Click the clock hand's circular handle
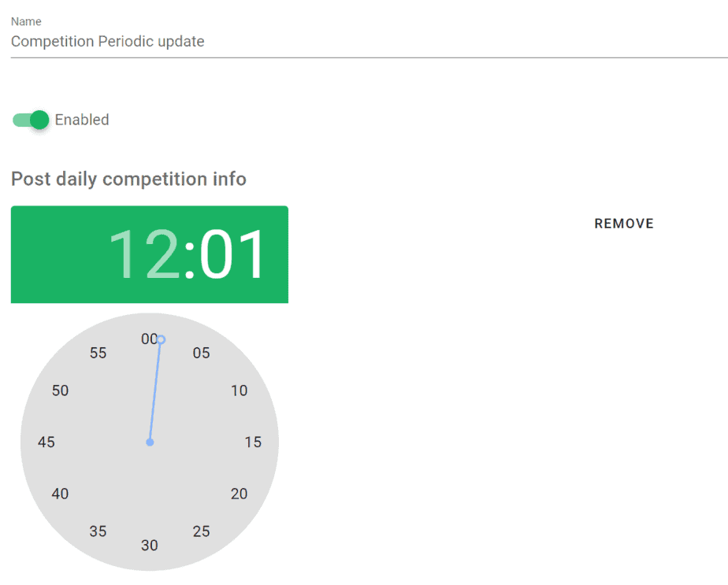 pos(161,339)
